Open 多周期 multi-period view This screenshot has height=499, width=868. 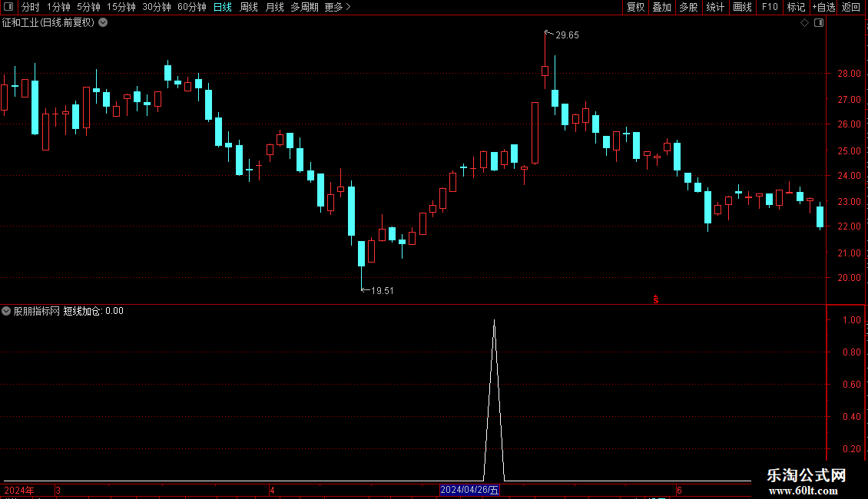pos(304,7)
